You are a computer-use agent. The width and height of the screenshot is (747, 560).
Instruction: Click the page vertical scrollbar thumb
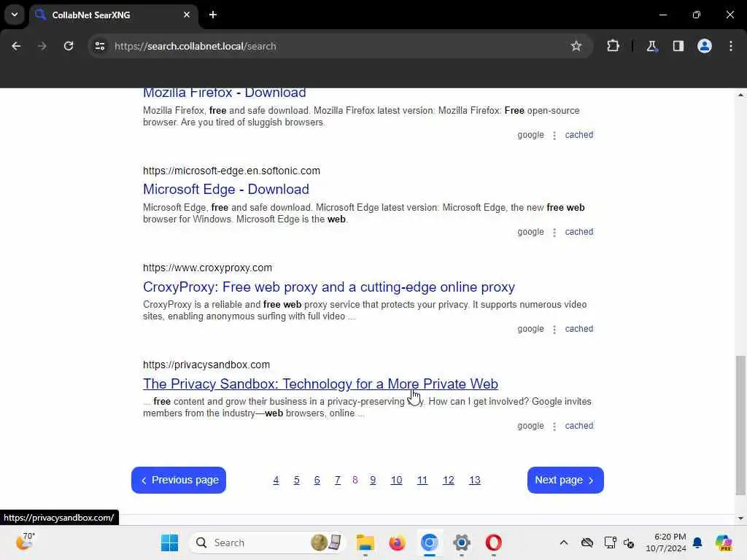point(740,425)
